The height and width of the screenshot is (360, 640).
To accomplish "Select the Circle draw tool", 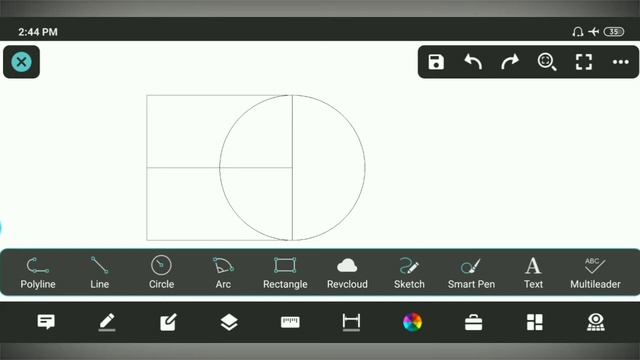I will pyautogui.click(x=161, y=273).
